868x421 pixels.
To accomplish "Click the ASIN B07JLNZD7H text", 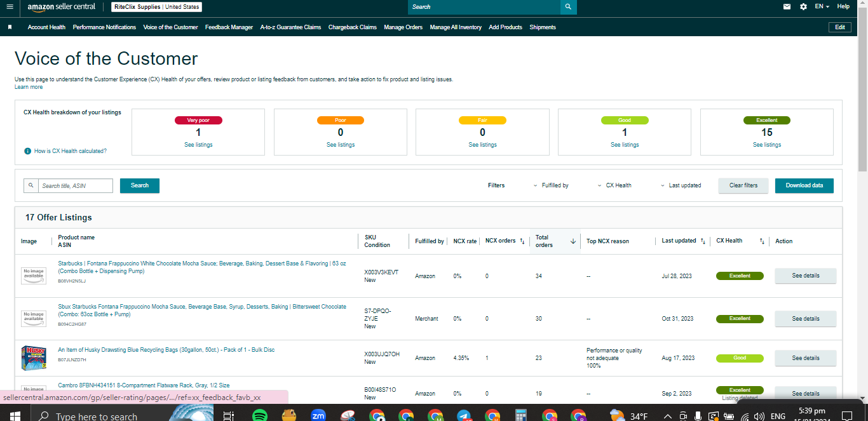I will click(x=72, y=359).
